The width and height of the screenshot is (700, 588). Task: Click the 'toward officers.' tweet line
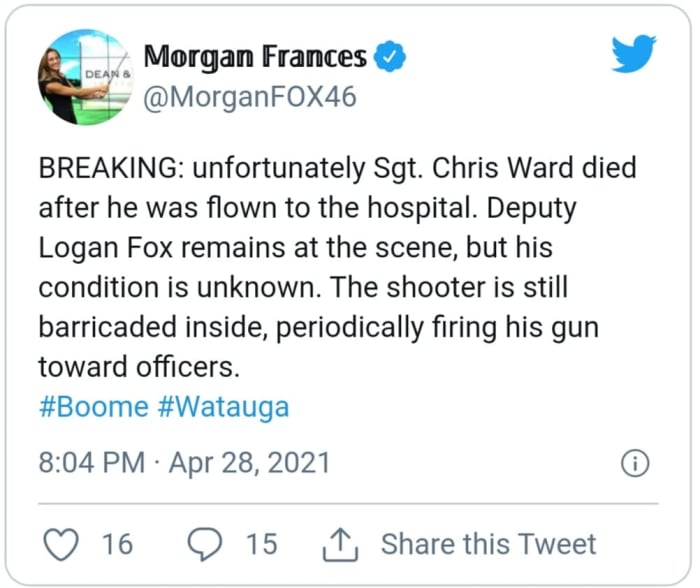(139, 367)
